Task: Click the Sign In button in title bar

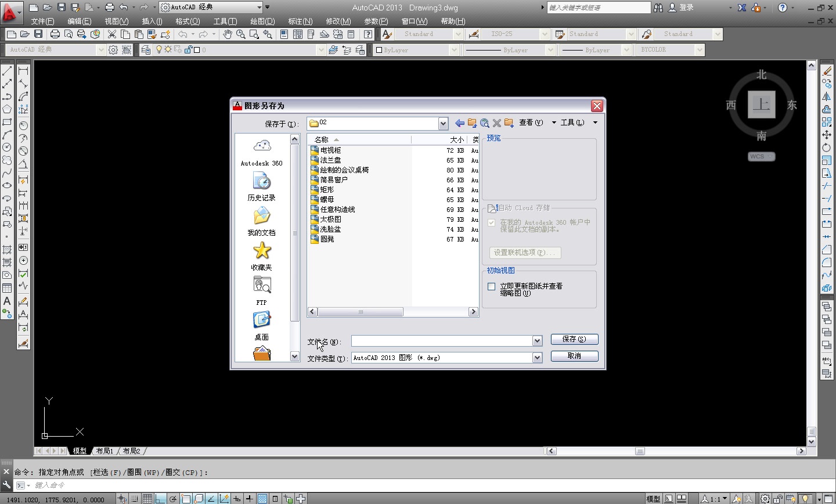Action: [x=681, y=8]
